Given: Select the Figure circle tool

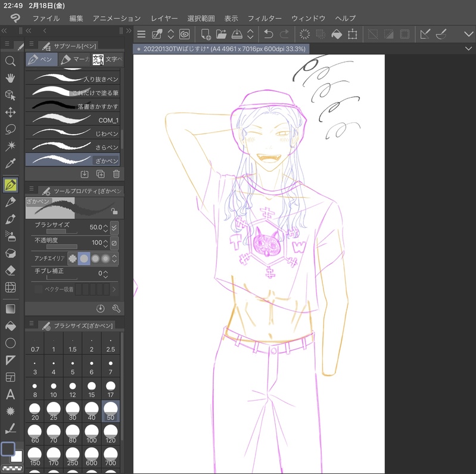Looking at the screenshot, I should pos(10,343).
